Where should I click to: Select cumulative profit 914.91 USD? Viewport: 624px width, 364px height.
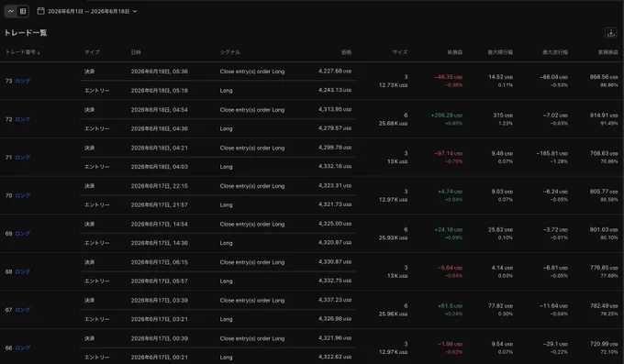pyautogui.click(x=604, y=115)
